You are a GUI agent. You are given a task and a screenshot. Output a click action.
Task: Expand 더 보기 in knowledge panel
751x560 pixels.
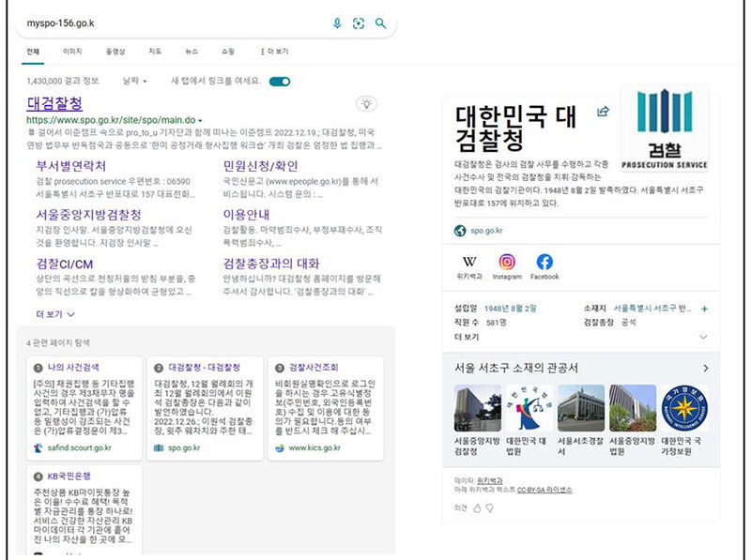580,337
